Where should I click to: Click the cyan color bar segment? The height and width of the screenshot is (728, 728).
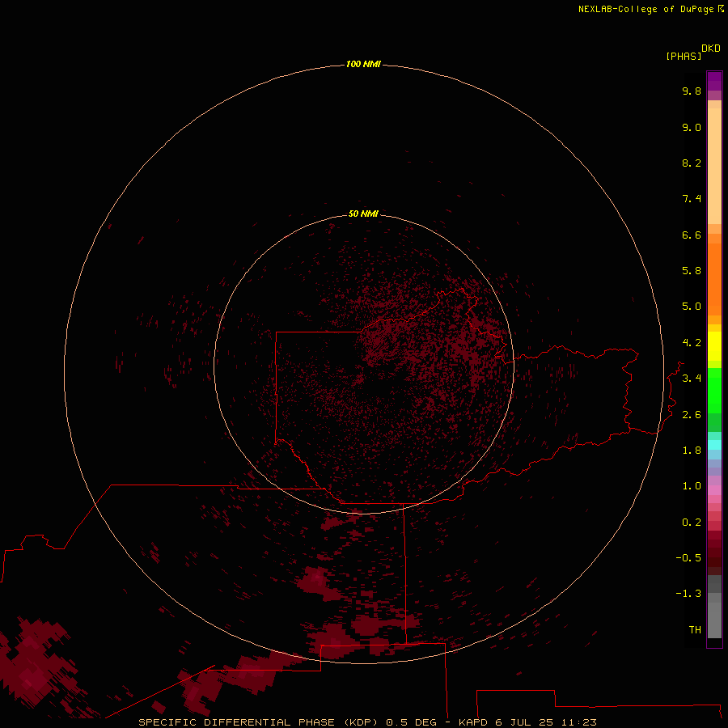tap(714, 445)
